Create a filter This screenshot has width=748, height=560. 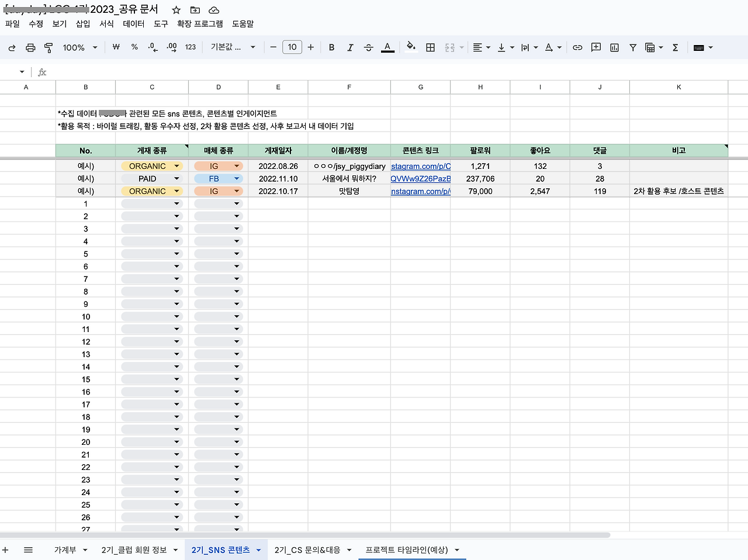click(633, 47)
